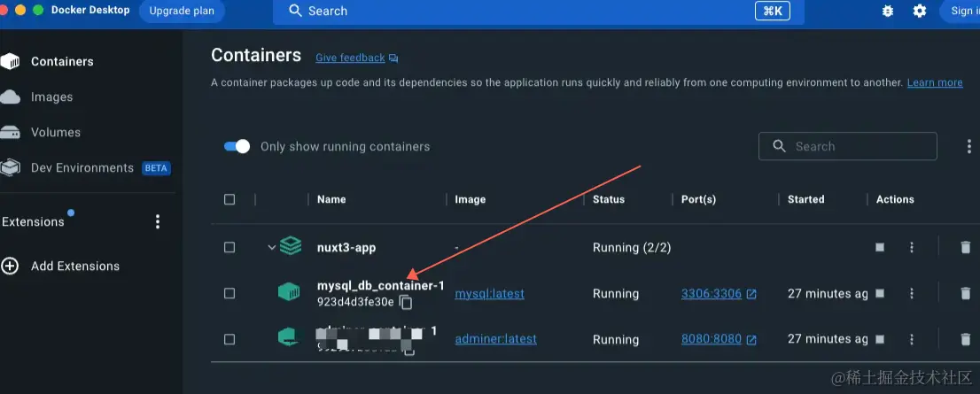Screen dimensions: 980x394
Task: Click the containers Search field
Action: pos(847,146)
